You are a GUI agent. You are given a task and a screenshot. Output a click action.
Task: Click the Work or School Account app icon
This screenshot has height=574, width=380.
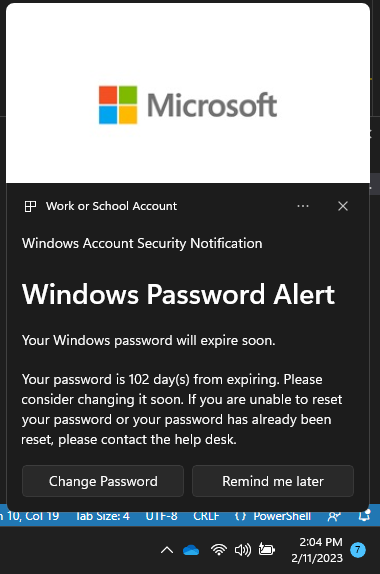30,206
